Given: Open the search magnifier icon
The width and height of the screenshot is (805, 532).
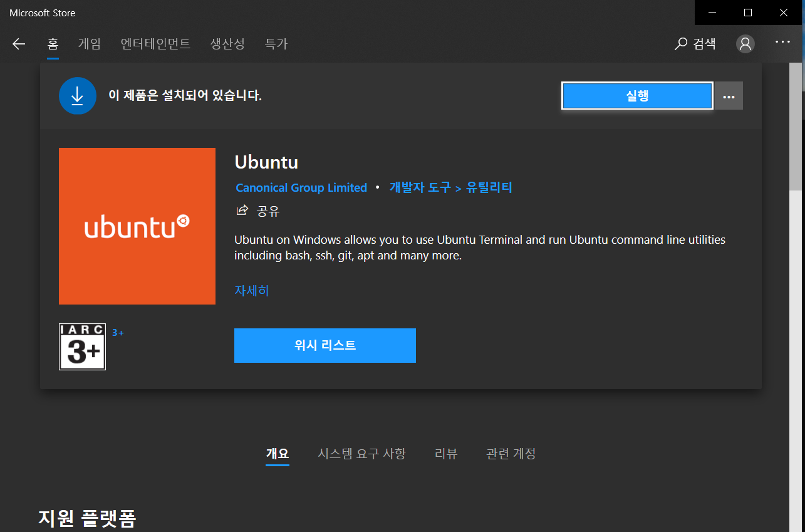Looking at the screenshot, I should [681, 44].
